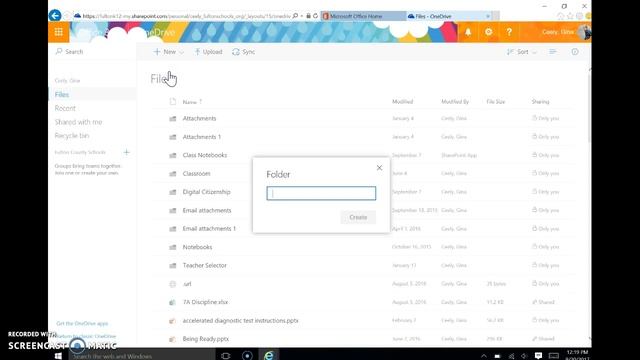Image resolution: width=640 pixels, height=360 pixels.
Task: Open the Email attachments 1 folder
Action: pos(209,229)
